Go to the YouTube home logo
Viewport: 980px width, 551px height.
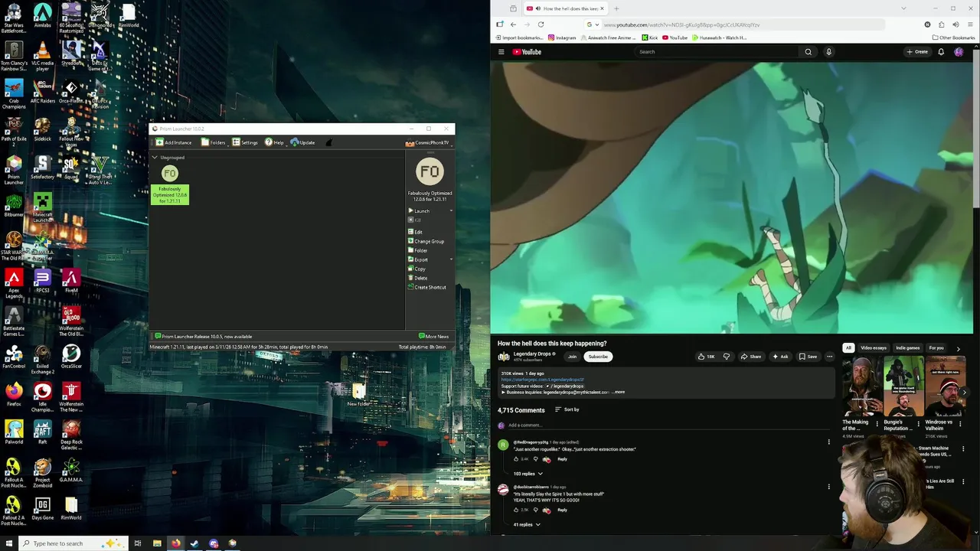(x=527, y=52)
